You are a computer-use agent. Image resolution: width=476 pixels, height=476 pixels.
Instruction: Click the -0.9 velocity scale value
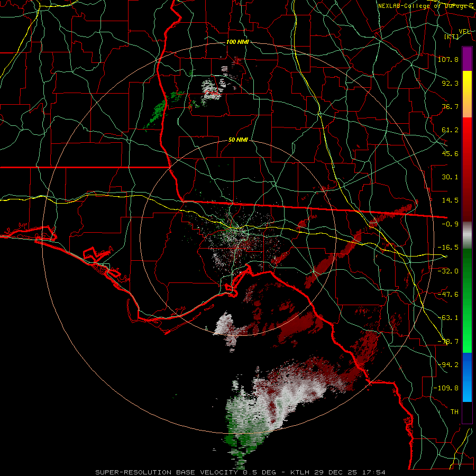[450, 224]
